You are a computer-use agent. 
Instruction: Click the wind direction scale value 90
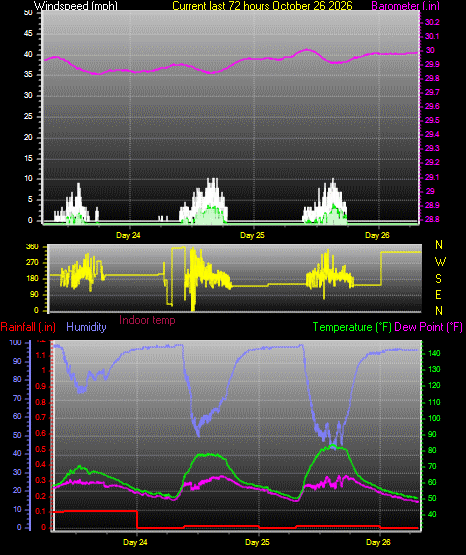[34, 294]
